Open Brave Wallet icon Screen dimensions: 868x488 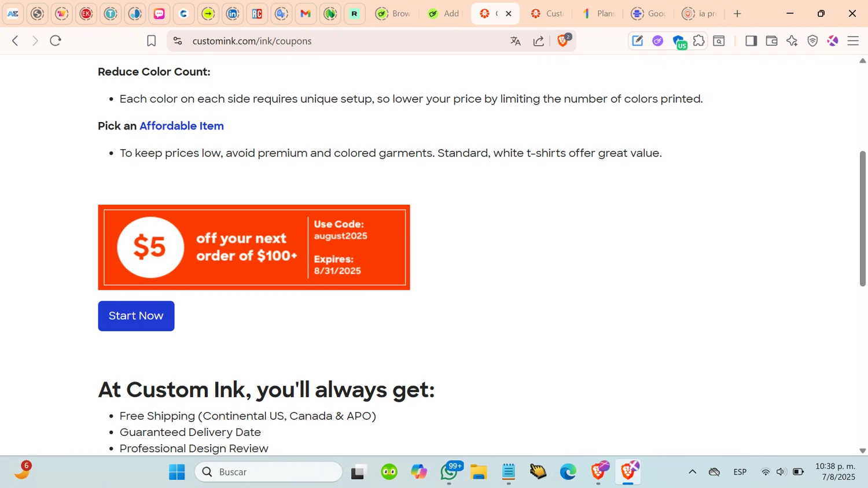coord(771,41)
